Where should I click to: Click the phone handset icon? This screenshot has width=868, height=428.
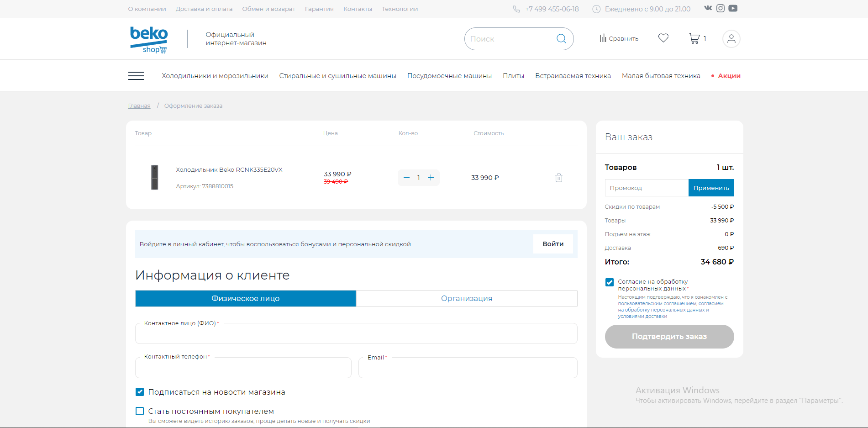pyautogui.click(x=516, y=9)
